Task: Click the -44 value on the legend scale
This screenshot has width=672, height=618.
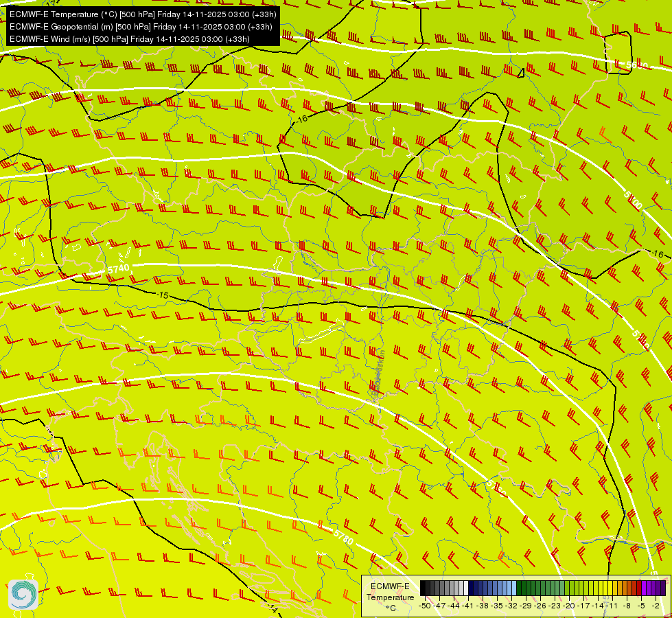Action: tap(454, 606)
